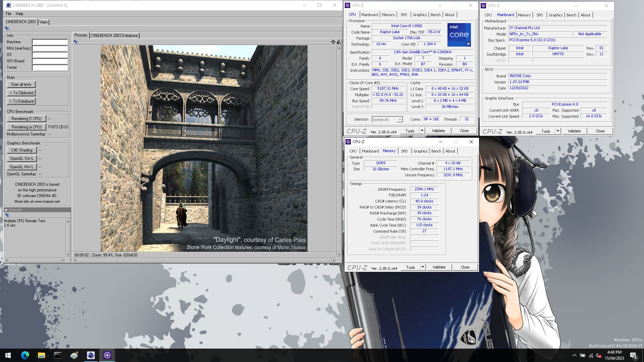Switch to the Cinebench taskbar icon

point(91,355)
